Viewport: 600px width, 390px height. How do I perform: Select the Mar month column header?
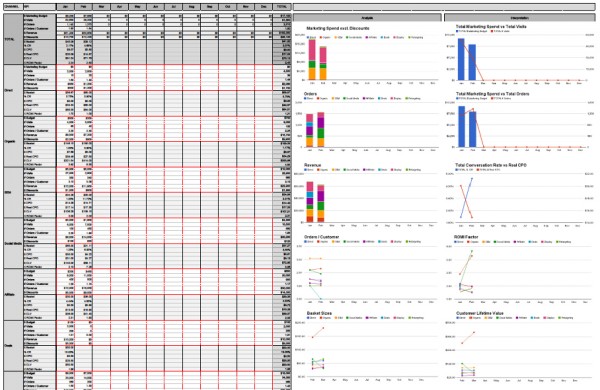(x=101, y=7)
